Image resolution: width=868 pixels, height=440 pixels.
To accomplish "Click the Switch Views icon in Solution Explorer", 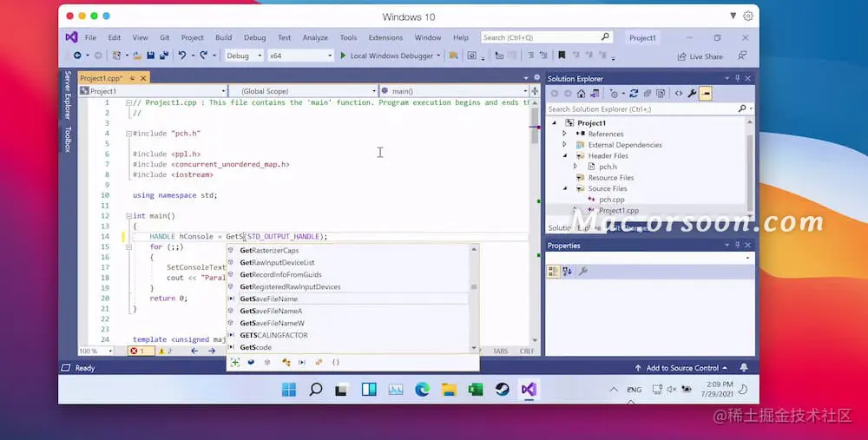I will point(595,94).
